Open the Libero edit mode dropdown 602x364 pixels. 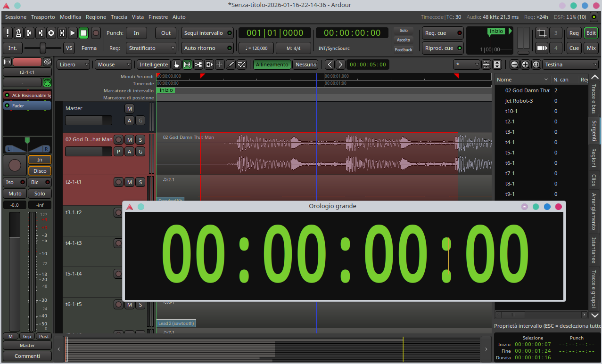point(73,65)
